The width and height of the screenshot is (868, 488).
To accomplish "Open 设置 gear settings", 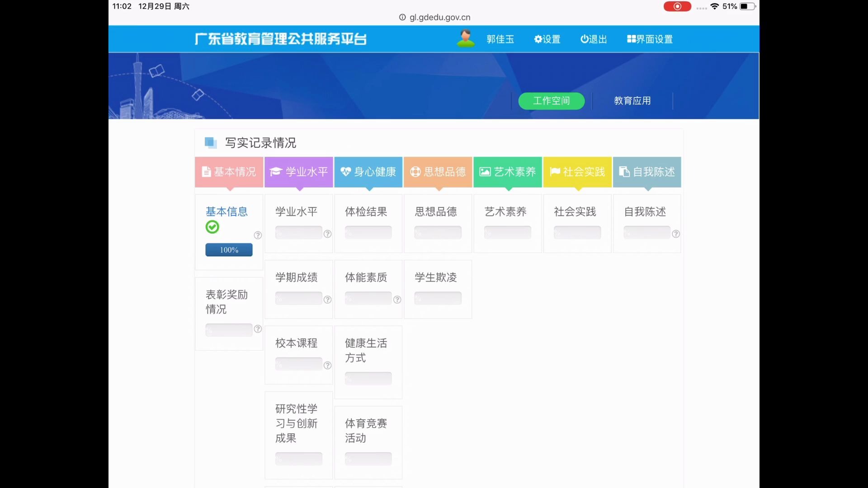I will pos(547,39).
